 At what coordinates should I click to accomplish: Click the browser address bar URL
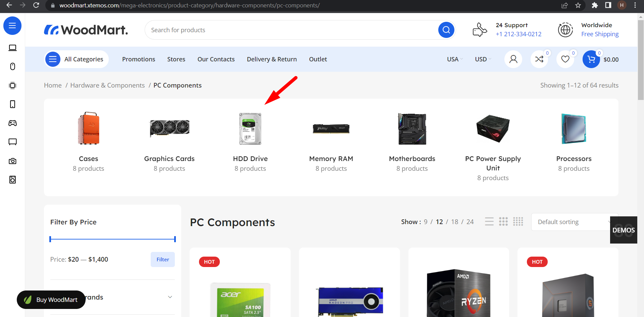(190, 5)
